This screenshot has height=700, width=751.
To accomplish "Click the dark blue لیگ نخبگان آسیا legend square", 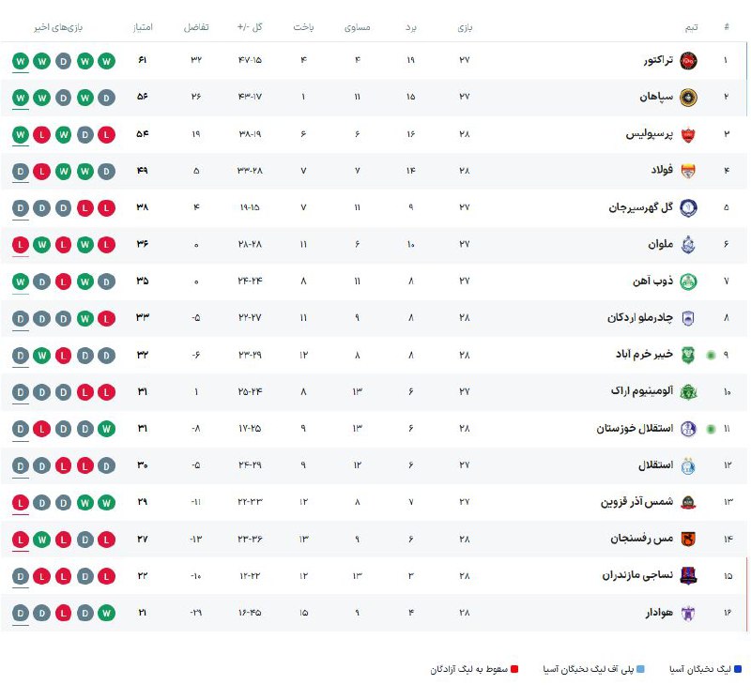I will pyautogui.click(x=738, y=670).
